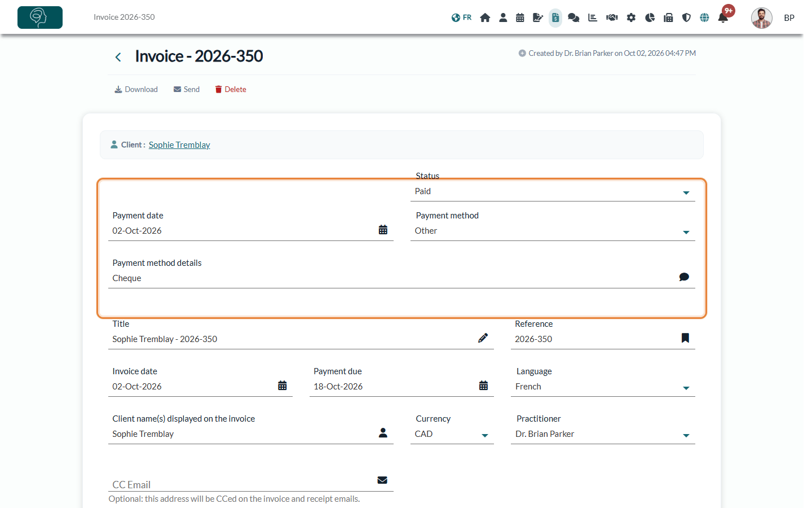This screenshot has height=508, width=812.
Task: Delete the invoice
Action: coord(231,89)
